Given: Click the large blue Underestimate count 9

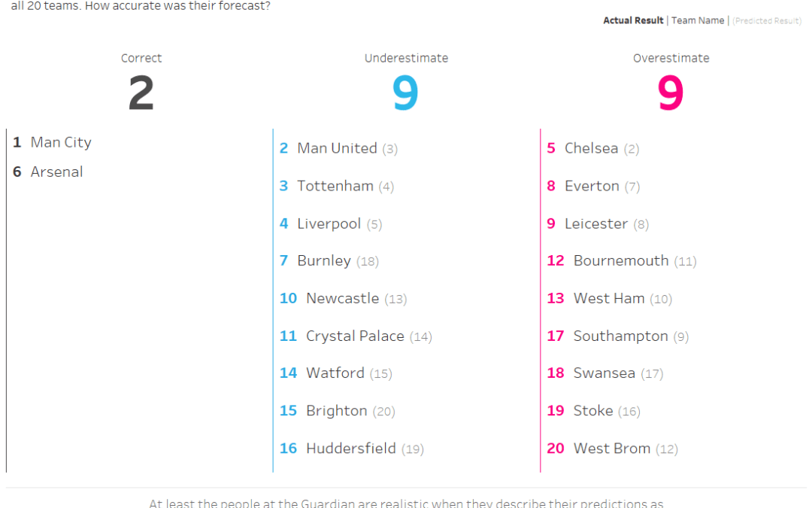Looking at the screenshot, I should 405,94.
